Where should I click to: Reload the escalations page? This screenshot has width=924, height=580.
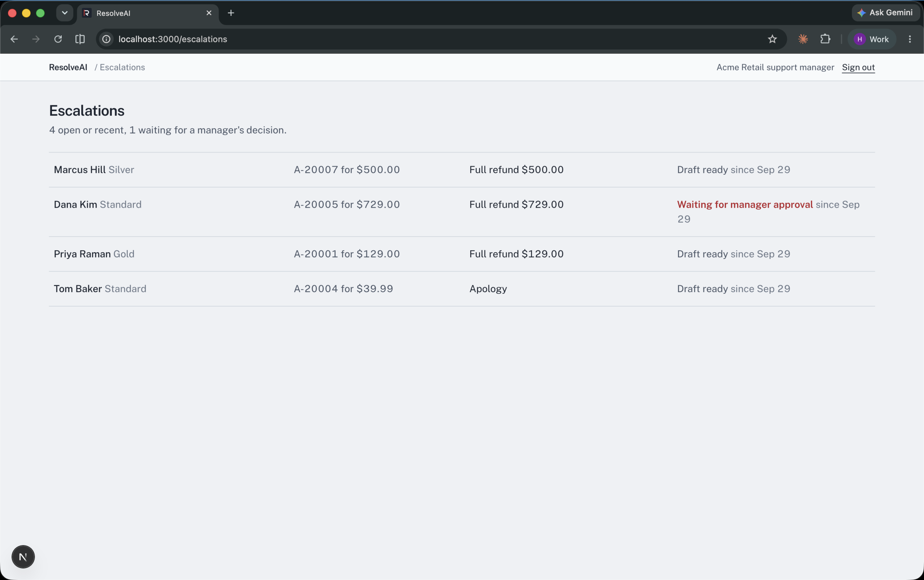(x=58, y=39)
